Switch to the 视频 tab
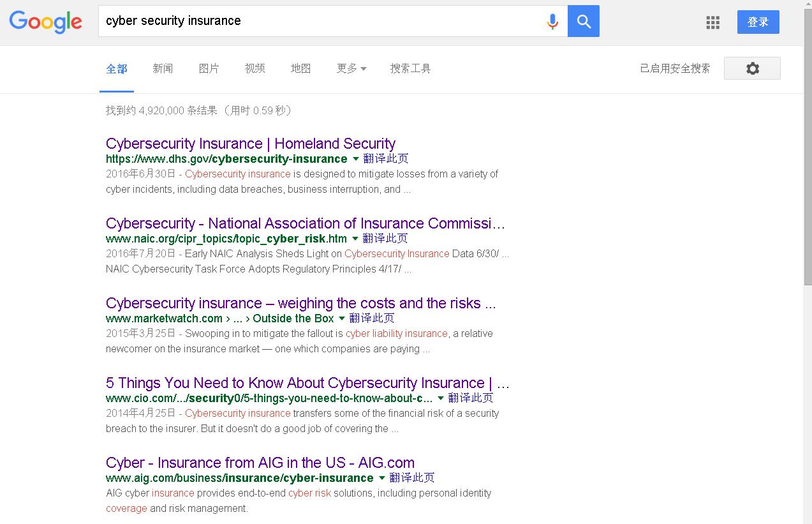The image size is (812, 524). pos(255,68)
